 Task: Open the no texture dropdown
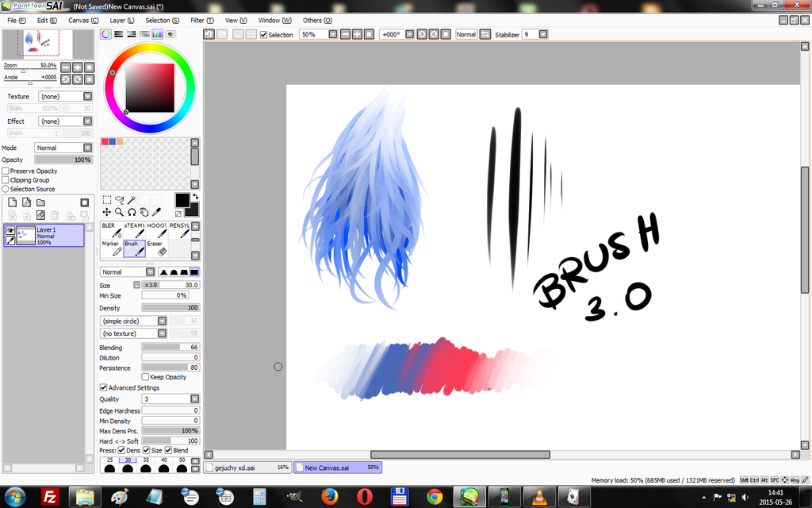tap(133, 333)
